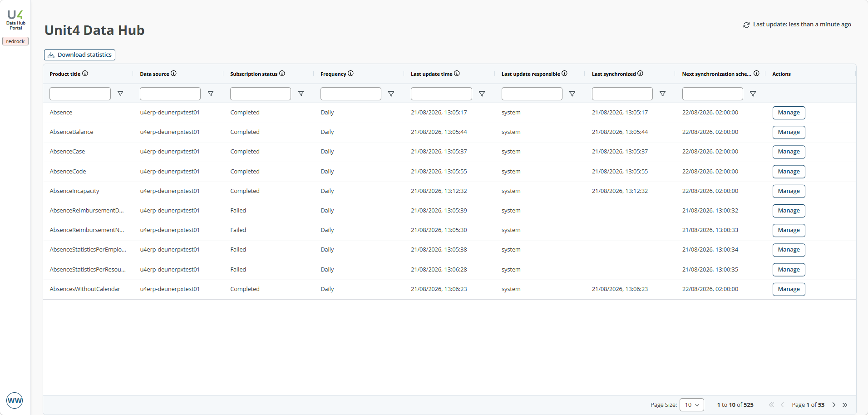Viewport: 868px width, 415px height.
Task: Jump to the last page arrow
Action: 845,405
